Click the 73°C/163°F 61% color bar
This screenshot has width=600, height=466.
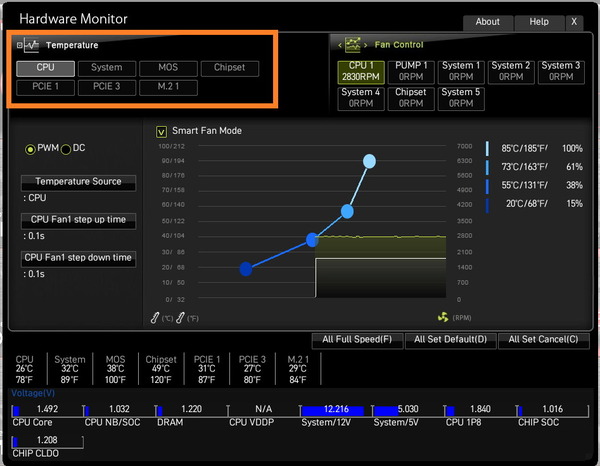click(x=487, y=167)
